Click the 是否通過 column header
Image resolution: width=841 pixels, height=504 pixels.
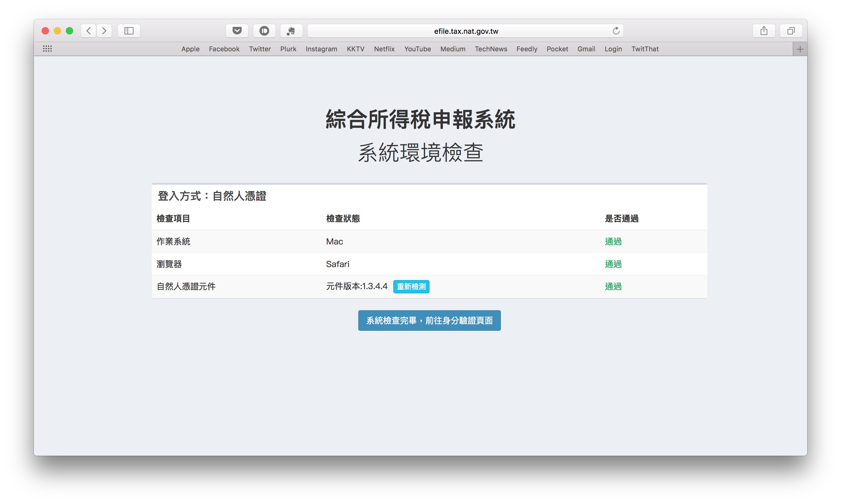[x=622, y=219]
